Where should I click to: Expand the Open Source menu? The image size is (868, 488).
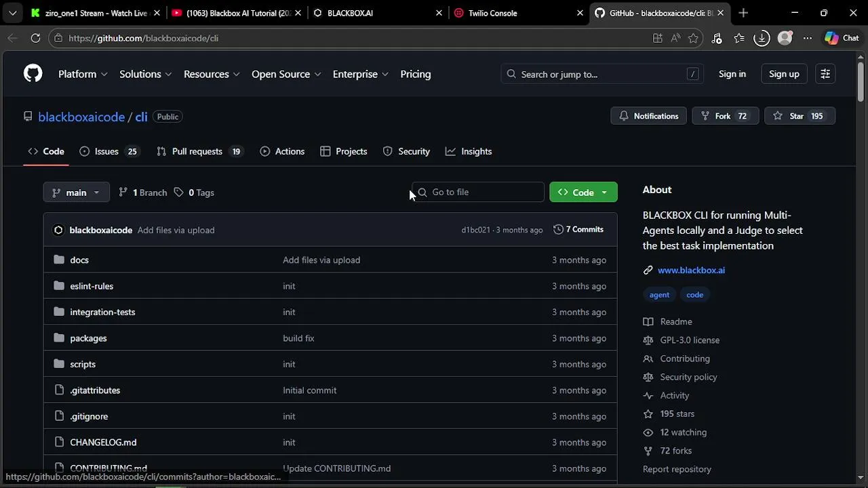pos(286,74)
